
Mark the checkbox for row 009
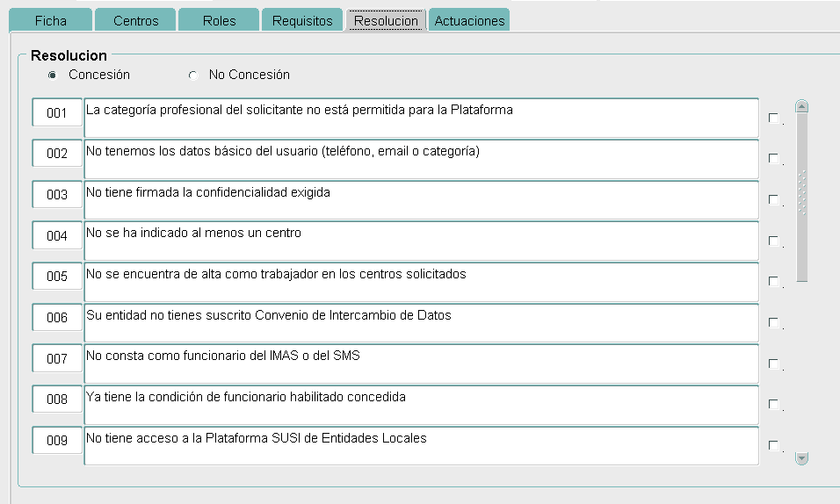click(x=773, y=446)
